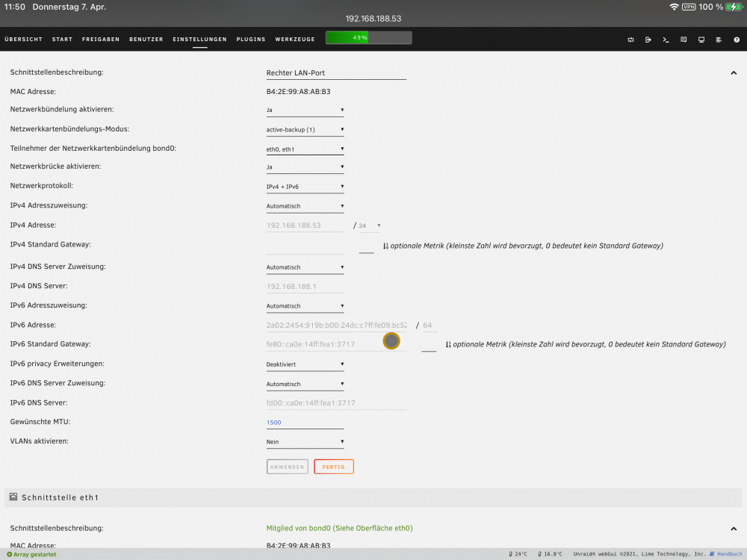Tap the browser address bar 192.168.188.53

click(x=373, y=19)
